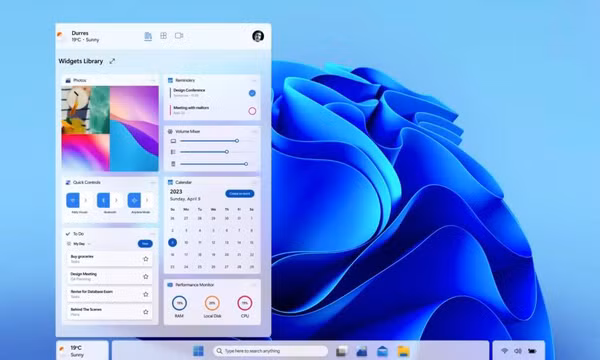The width and height of the screenshot is (600, 360).
Task: Toggle the Bluetooth quick control tile
Action: [103, 200]
